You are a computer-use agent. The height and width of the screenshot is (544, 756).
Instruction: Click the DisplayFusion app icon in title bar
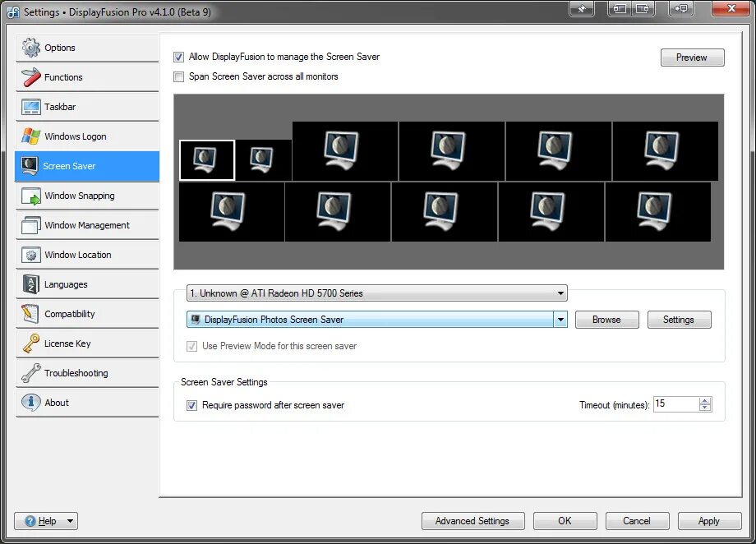pos(13,12)
